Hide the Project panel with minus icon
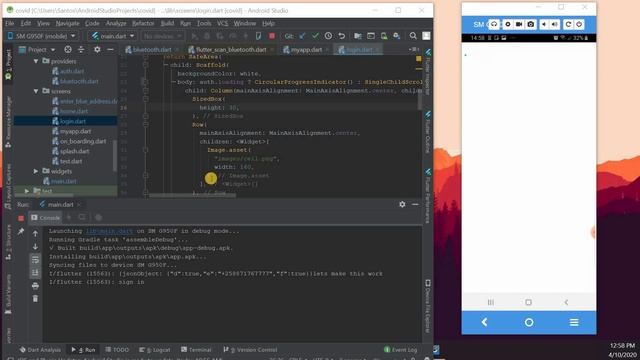 pos(110,49)
